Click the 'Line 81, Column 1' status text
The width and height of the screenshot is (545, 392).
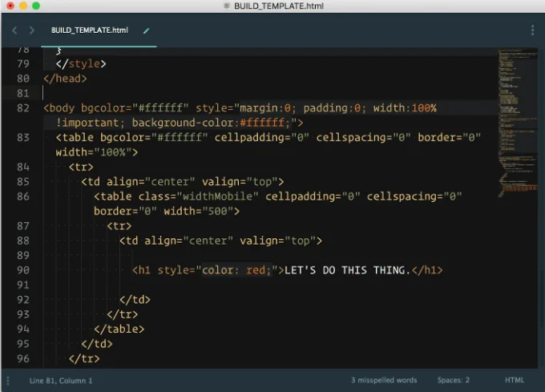click(61, 381)
